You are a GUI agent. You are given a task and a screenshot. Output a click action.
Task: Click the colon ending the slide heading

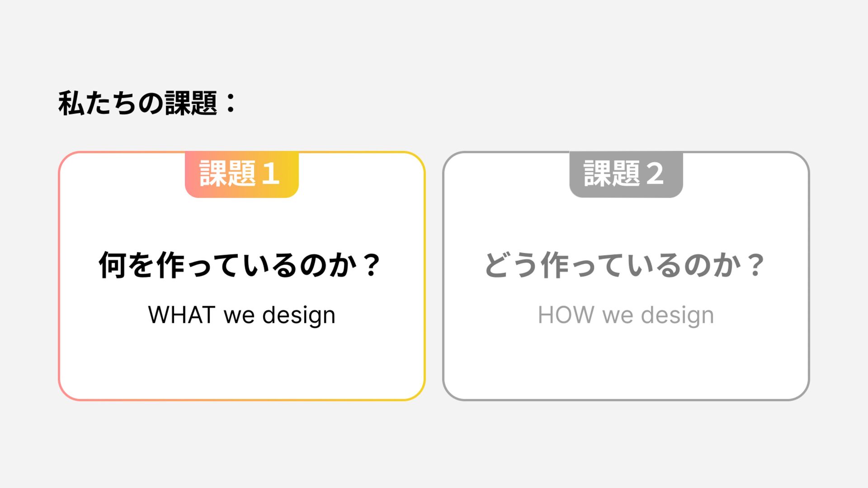pos(231,103)
